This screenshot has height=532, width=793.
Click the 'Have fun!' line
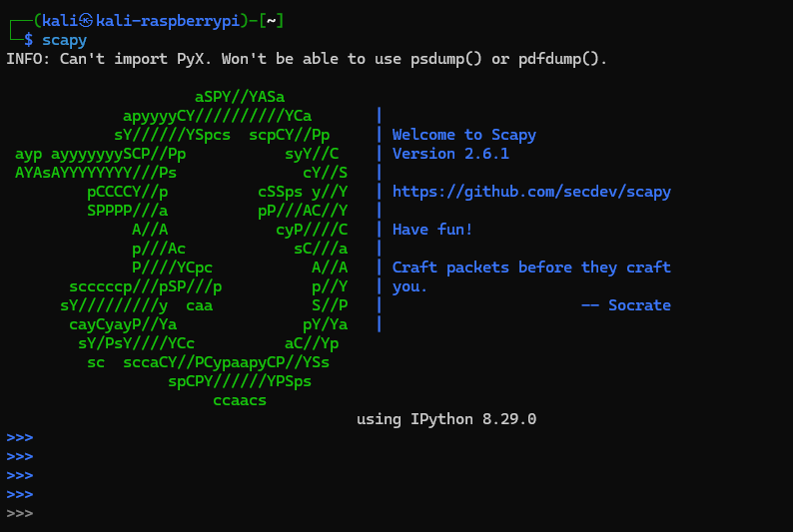[432, 230]
